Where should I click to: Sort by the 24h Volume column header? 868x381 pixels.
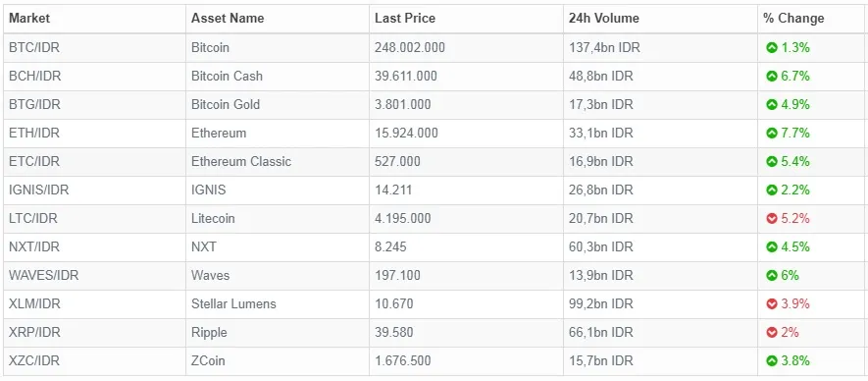point(604,19)
